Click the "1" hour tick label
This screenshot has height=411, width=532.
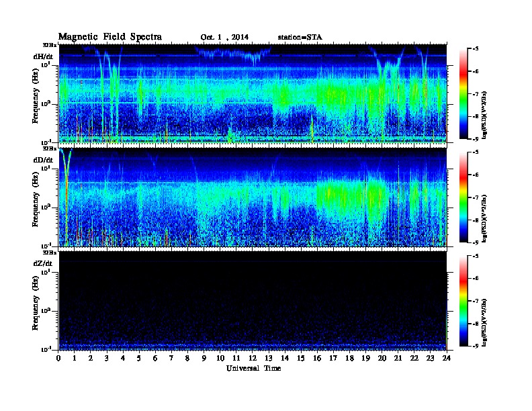pyautogui.click(x=75, y=359)
